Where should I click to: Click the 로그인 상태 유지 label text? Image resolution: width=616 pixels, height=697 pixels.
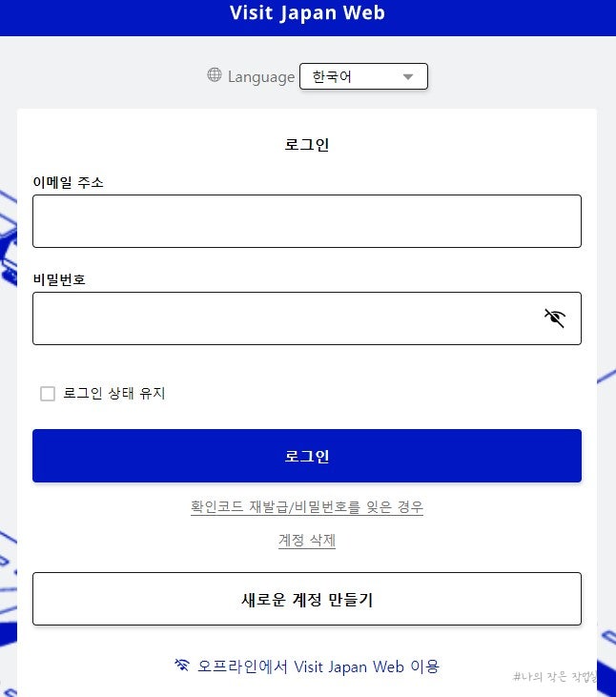point(114,393)
